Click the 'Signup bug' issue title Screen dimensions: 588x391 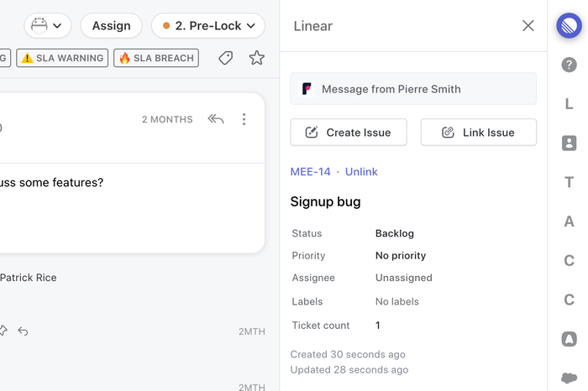(326, 201)
